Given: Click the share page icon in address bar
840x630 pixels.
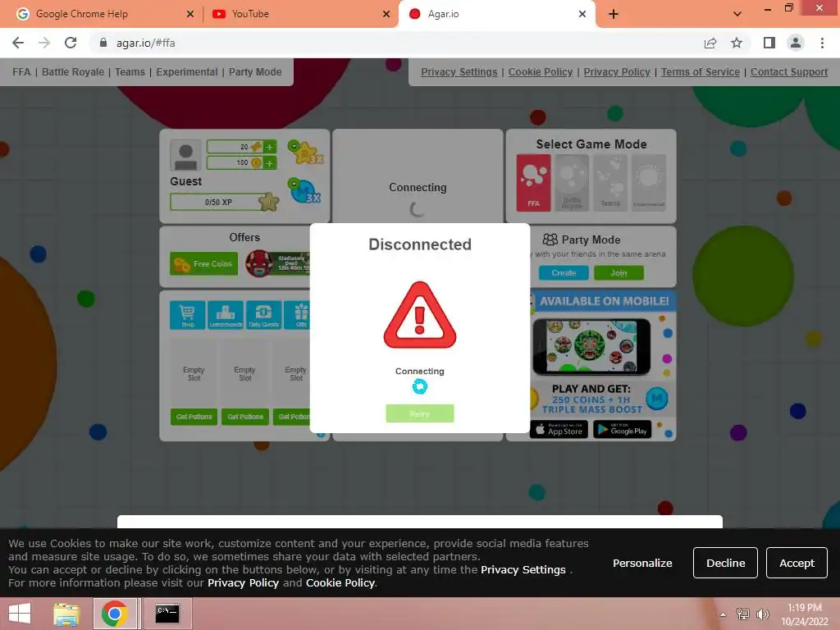Looking at the screenshot, I should coord(710,43).
